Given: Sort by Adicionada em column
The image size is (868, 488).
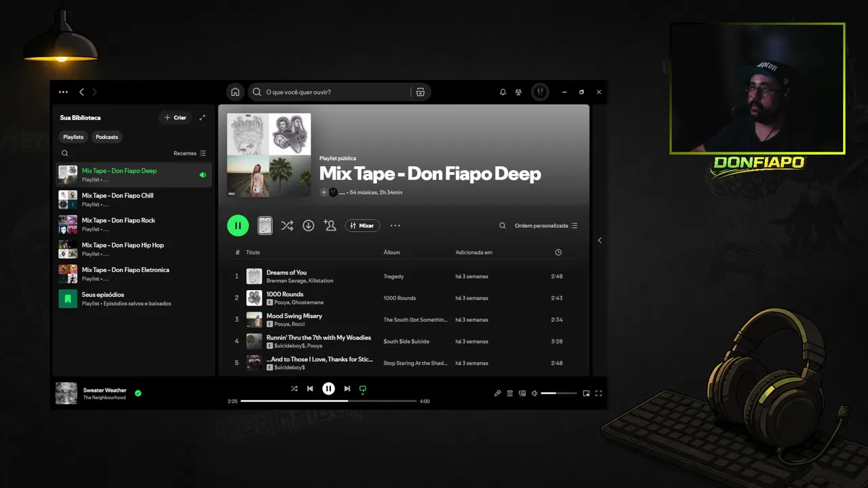Looking at the screenshot, I should [474, 252].
